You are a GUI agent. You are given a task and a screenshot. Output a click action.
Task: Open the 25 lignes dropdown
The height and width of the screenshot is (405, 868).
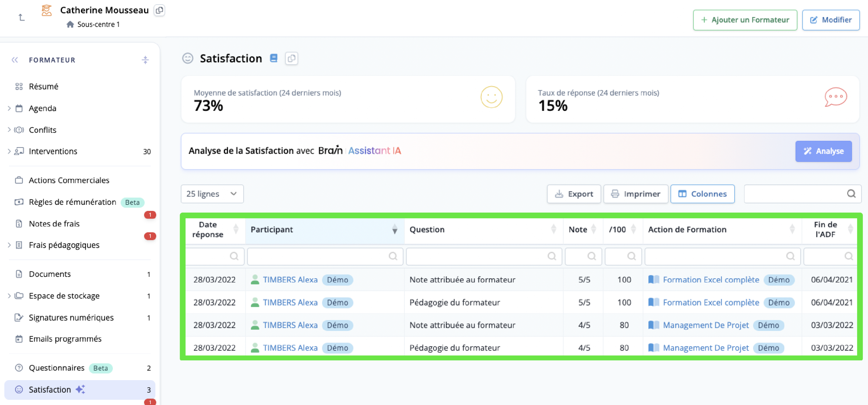click(212, 194)
